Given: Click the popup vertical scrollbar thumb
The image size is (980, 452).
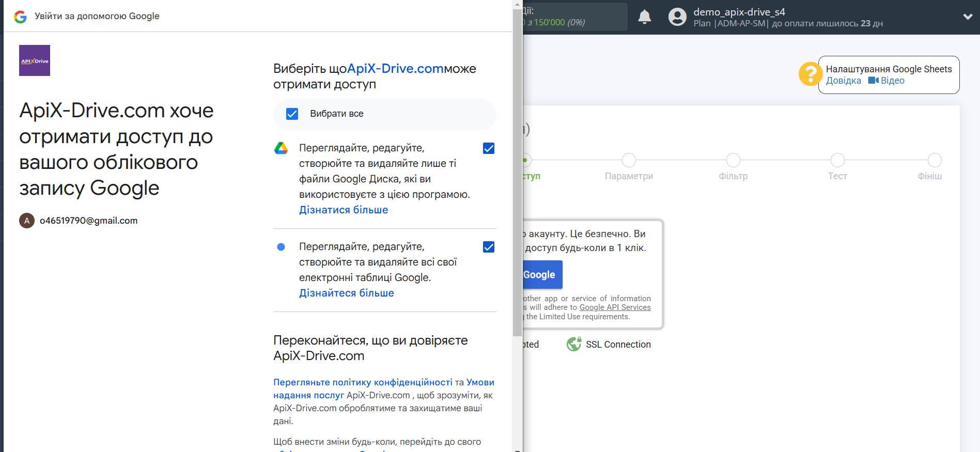Looking at the screenshot, I should click(x=517, y=173).
